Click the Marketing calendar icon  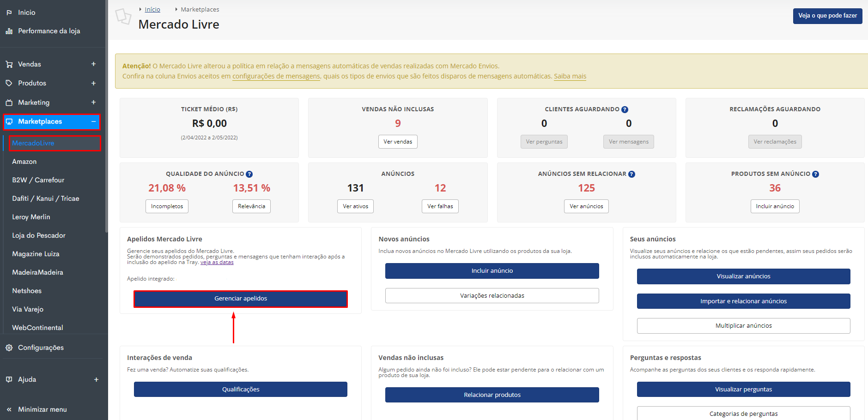click(x=9, y=102)
